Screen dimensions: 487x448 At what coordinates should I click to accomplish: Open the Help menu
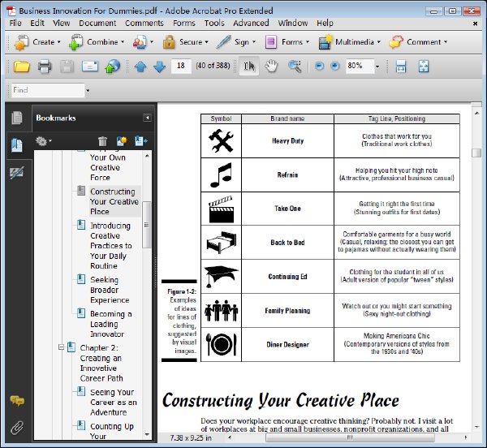(x=325, y=23)
